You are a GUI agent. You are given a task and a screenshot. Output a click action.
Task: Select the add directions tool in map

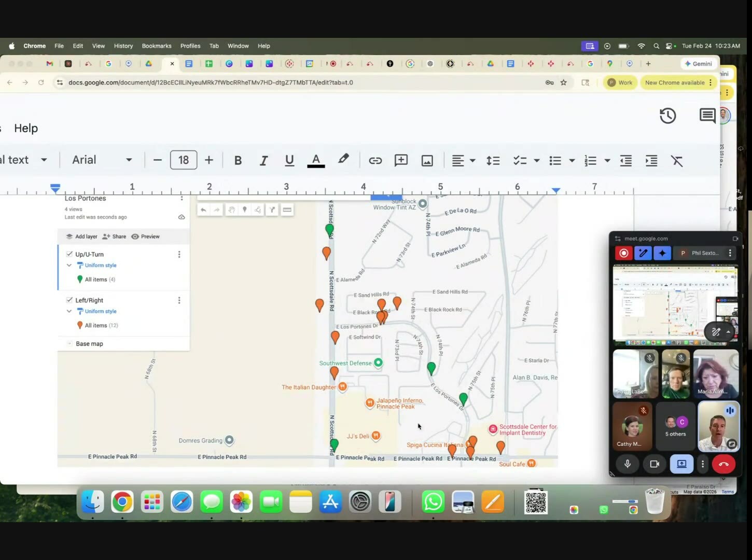click(x=272, y=209)
